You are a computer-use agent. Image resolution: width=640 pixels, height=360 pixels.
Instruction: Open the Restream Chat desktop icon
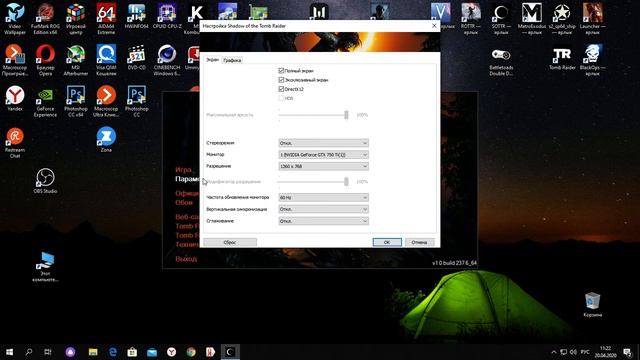[x=15, y=142]
